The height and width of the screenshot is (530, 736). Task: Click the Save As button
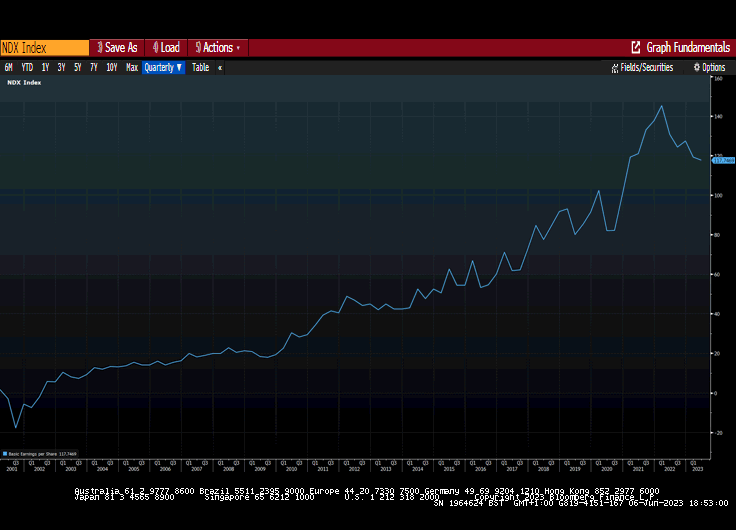(118, 47)
